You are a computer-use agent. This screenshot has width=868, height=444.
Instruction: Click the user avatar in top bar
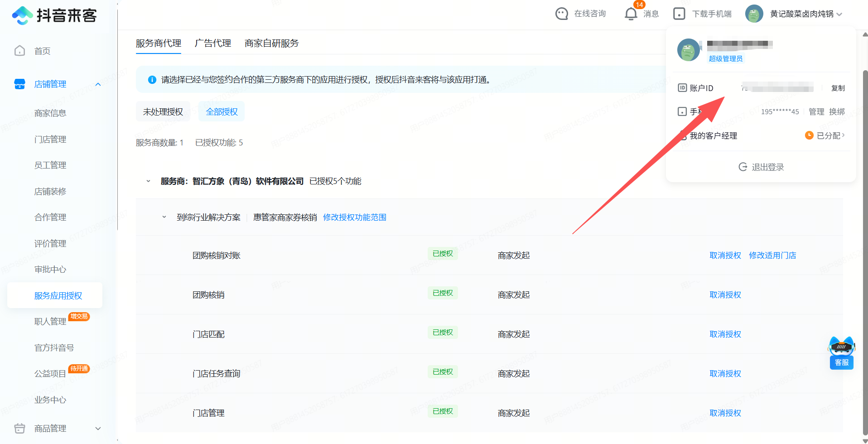pos(754,14)
